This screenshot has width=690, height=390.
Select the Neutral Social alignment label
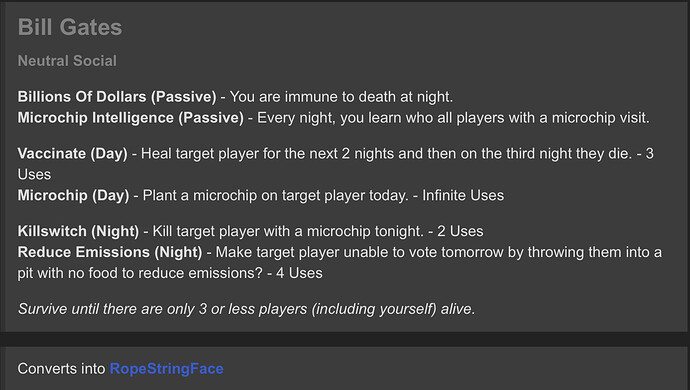pos(67,61)
